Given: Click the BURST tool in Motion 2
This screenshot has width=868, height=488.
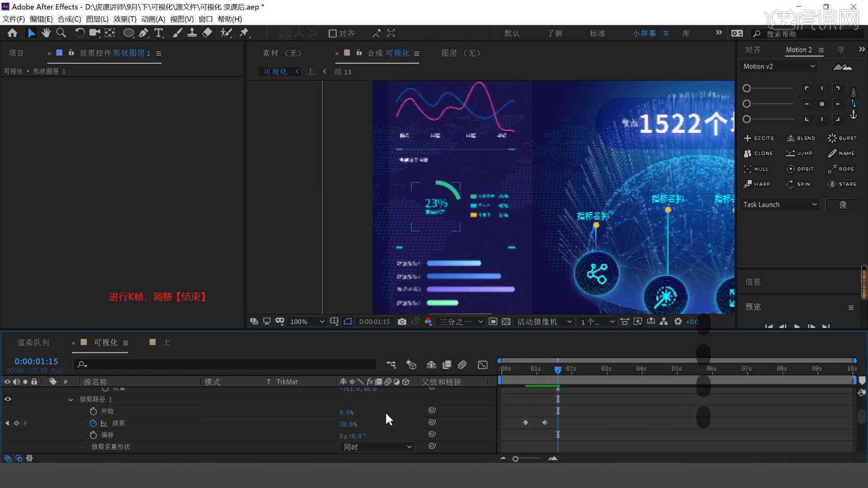Looking at the screenshot, I should coord(842,138).
